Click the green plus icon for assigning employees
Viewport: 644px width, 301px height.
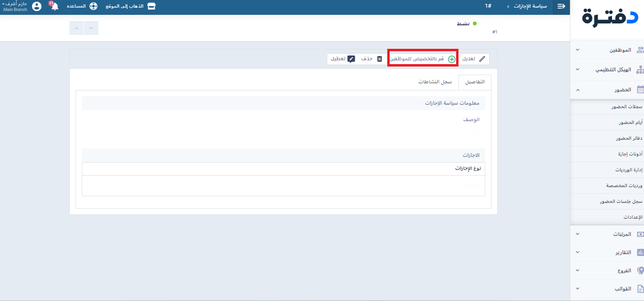coord(451,59)
